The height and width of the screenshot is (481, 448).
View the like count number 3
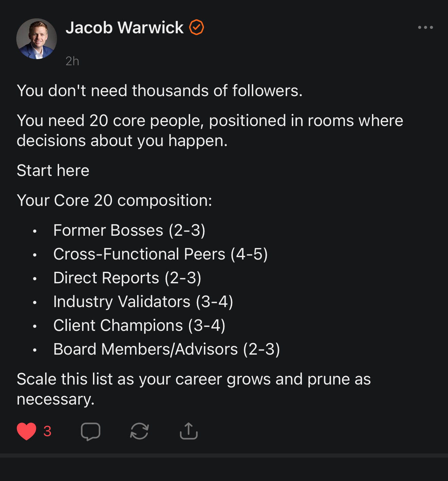tap(47, 431)
